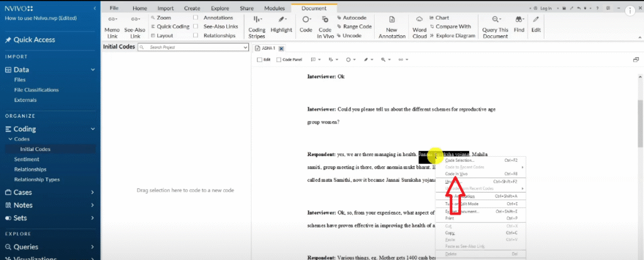Expand the Sets section
Viewport: 644px width, 260px height.
(93, 218)
